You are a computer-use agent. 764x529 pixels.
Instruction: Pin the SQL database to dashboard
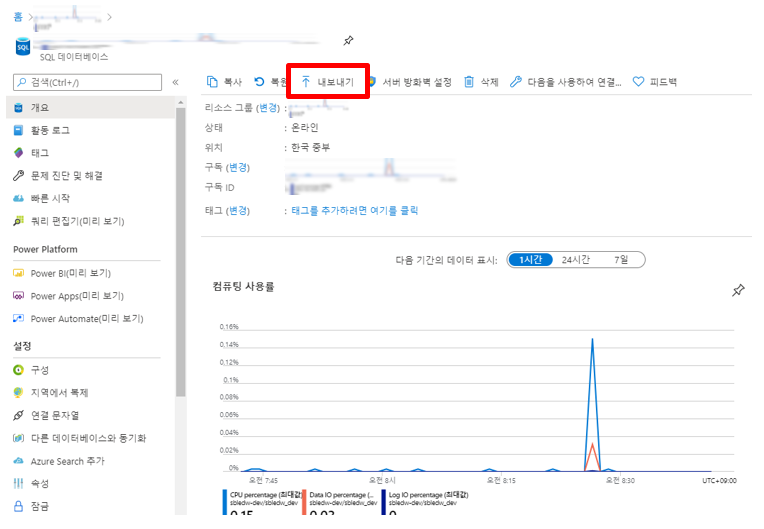(348, 41)
